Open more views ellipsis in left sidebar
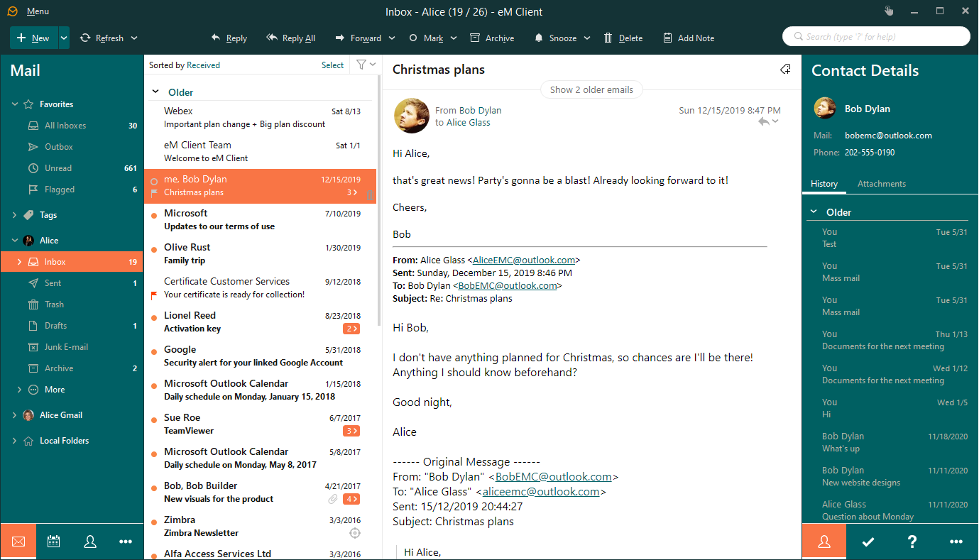Viewport: 979px width, 560px height. coord(126,542)
